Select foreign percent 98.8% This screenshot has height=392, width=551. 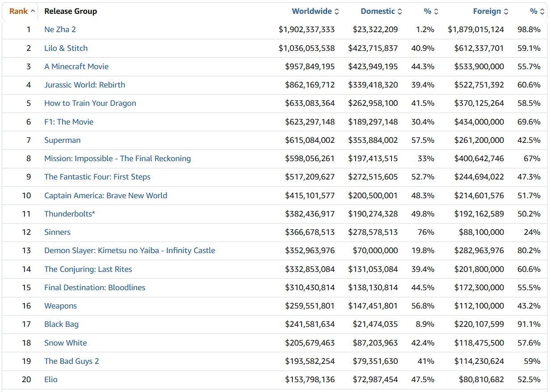point(529,29)
